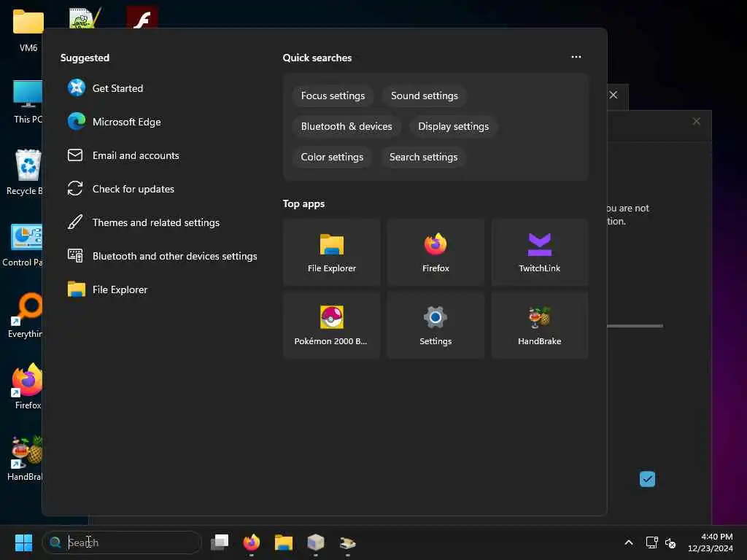The image size is (747, 560).
Task: Launch Firefox tile in Top apps
Action: [x=436, y=252]
